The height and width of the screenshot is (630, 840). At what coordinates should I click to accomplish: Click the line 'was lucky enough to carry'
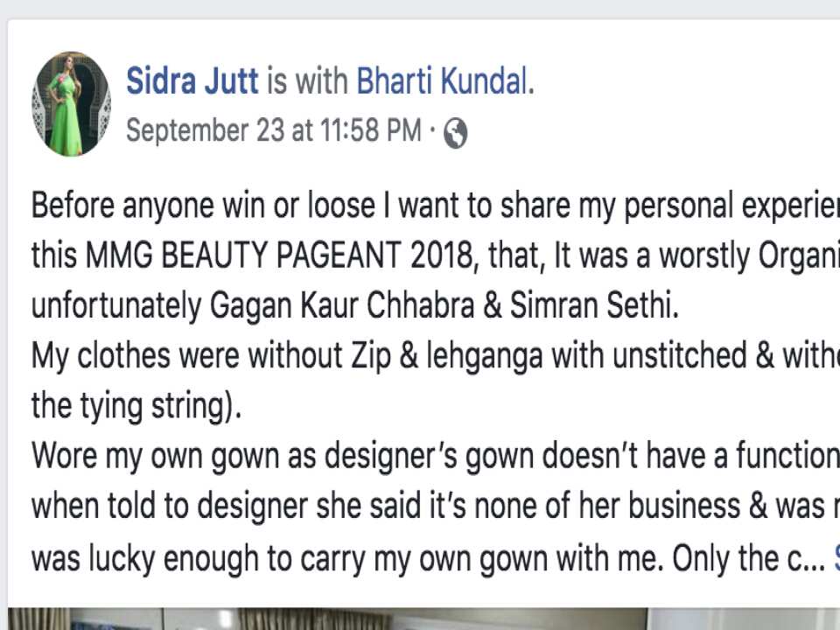(x=428, y=559)
